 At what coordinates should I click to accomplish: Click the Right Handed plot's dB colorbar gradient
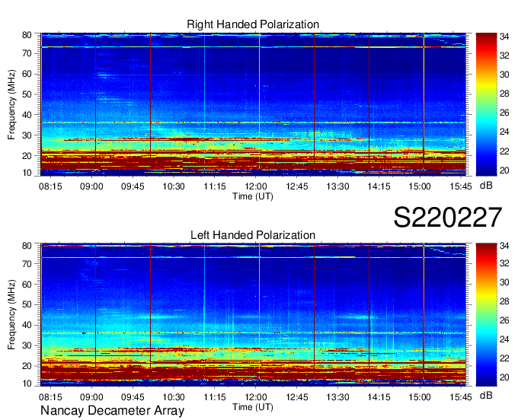486,104
